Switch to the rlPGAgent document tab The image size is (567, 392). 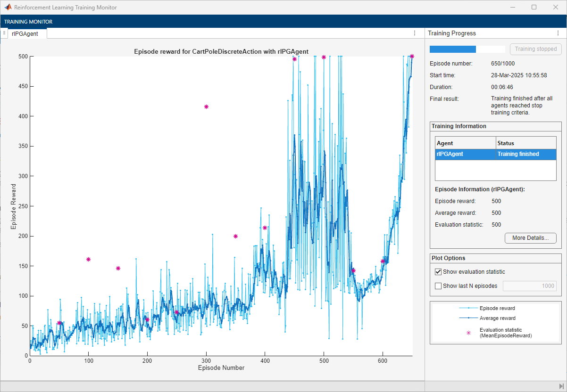[x=25, y=33]
